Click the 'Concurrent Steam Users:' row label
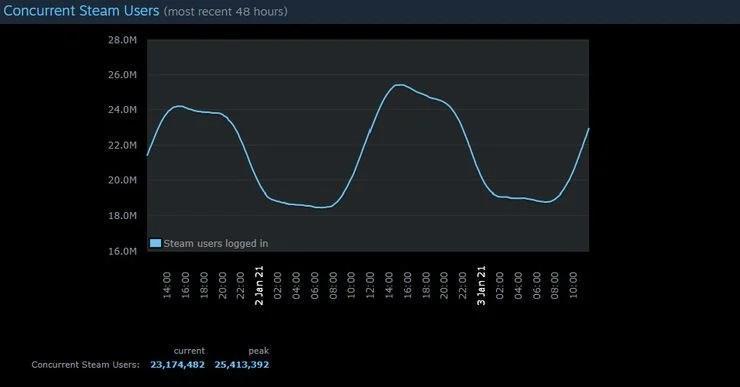Image resolution: width=740 pixels, height=387 pixels. click(x=85, y=364)
